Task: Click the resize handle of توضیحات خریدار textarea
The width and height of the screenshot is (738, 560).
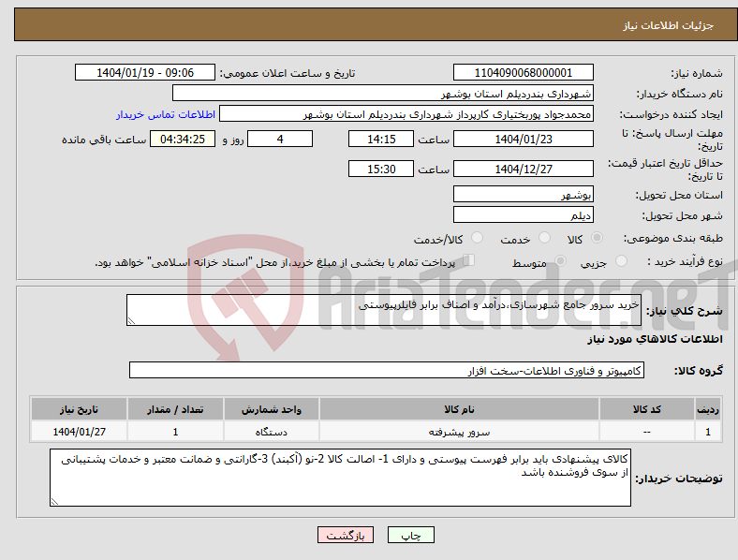Action: pos(54,502)
